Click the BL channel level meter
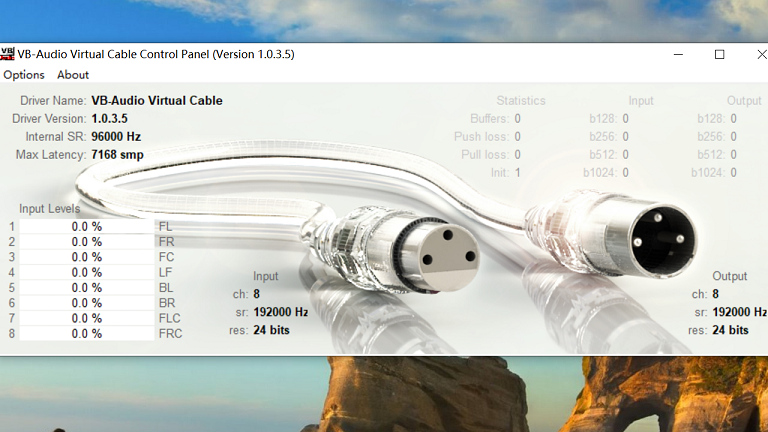 [87, 288]
